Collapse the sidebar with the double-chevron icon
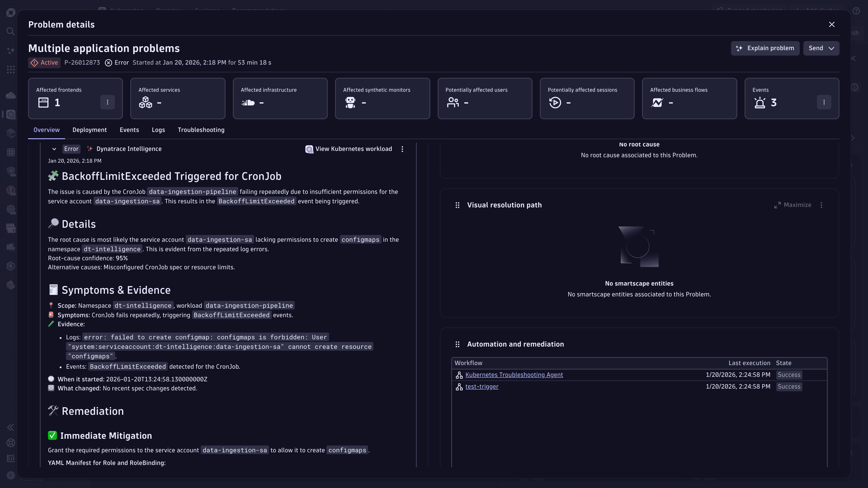Viewport: 868px width, 488px height. pyautogui.click(x=10, y=427)
